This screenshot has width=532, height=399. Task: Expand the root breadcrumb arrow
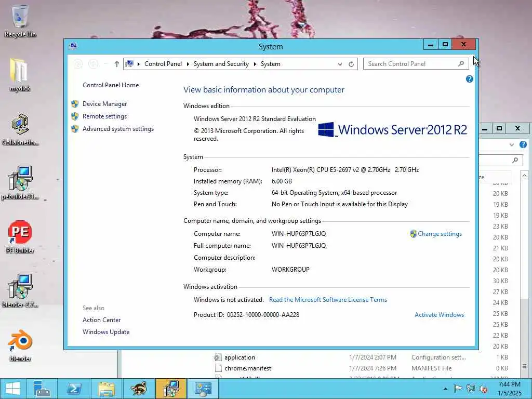point(138,64)
